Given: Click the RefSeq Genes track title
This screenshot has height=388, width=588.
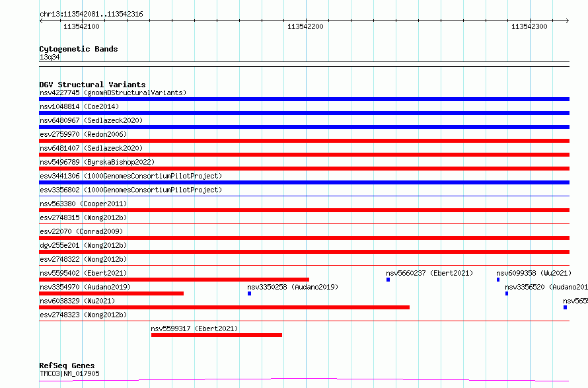Looking at the screenshot, I should (x=67, y=366).
